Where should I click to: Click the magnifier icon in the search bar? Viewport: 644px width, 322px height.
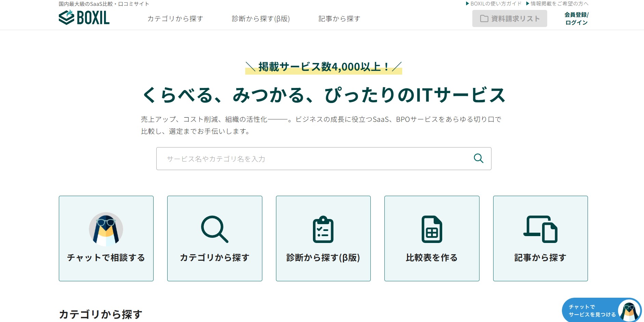pyautogui.click(x=478, y=158)
